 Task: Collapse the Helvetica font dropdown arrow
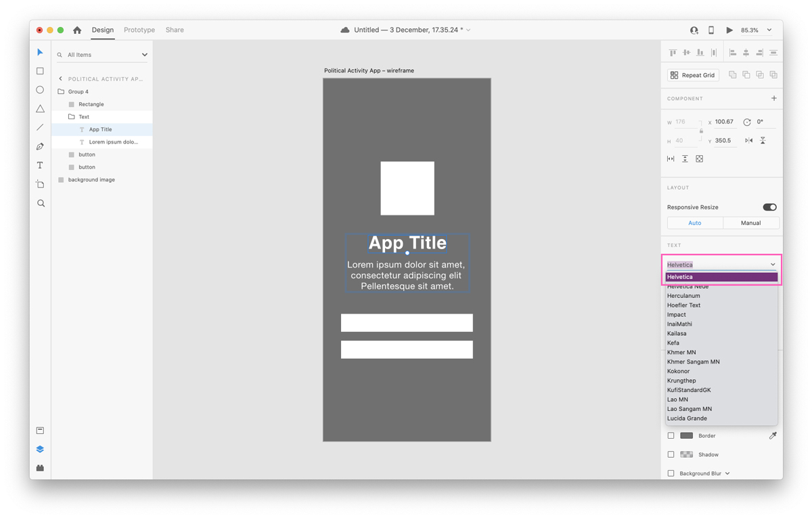(773, 265)
